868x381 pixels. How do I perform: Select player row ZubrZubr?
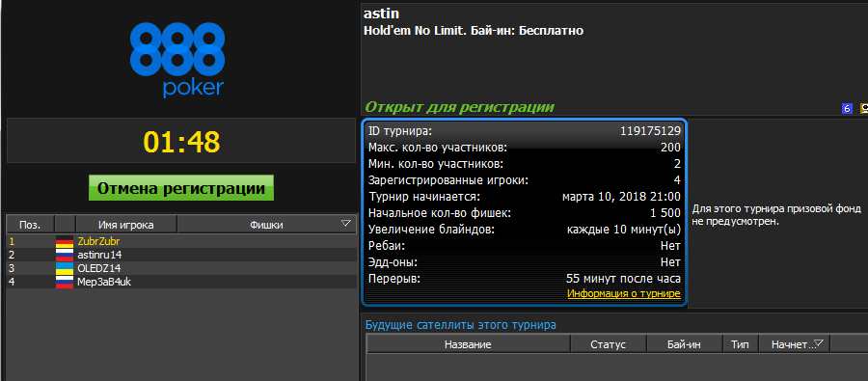pyautogui.click(x=181, y=241)
